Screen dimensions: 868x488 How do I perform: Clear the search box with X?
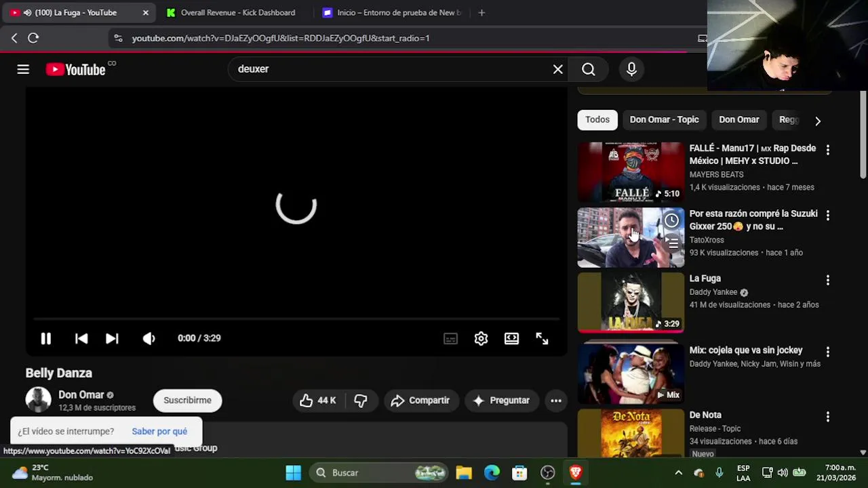pyautogui.click(x=557, y=69)
